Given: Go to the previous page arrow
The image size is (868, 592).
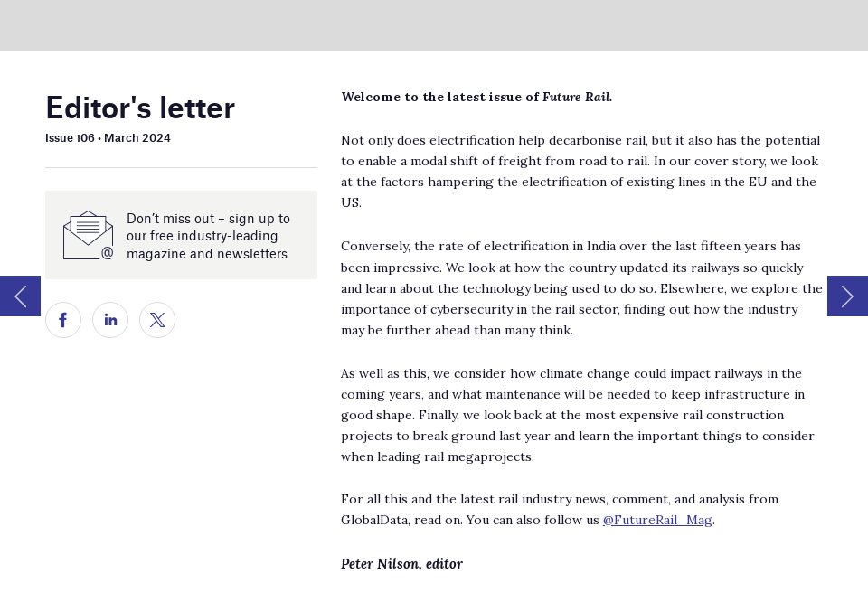Looking at the screenshot, I should tap(20, 296).
